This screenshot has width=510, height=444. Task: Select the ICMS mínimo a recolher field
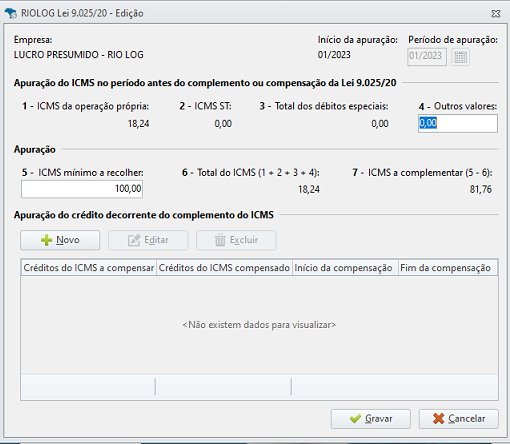click(82, 189)
